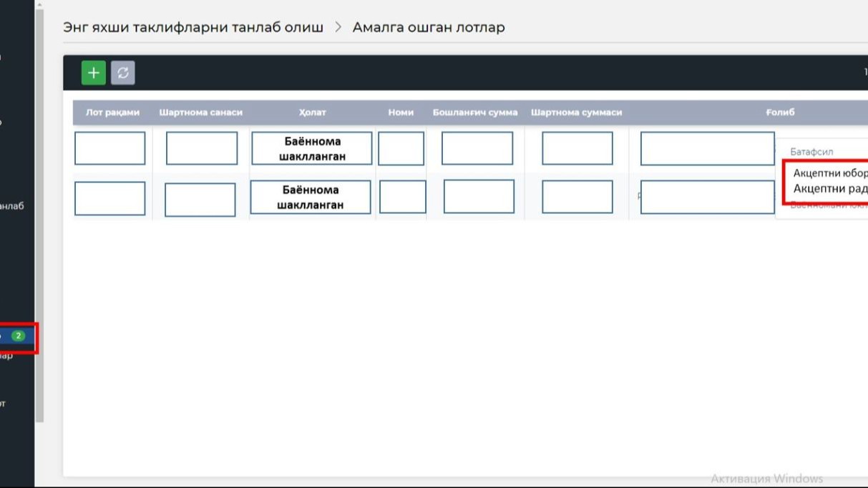Screen dimensions: 868x488
Task: Click the 'Шартнома суммаси' column header
Action: pos(576,112)
